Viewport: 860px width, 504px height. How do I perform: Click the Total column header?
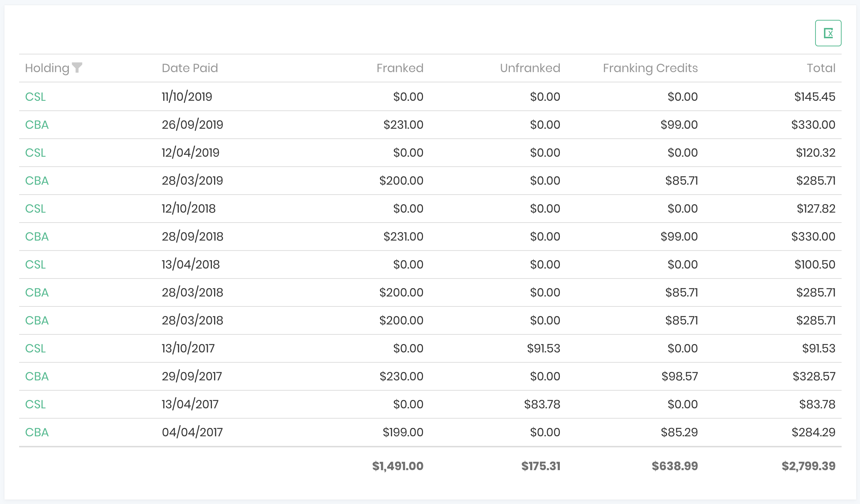(821, 68)
